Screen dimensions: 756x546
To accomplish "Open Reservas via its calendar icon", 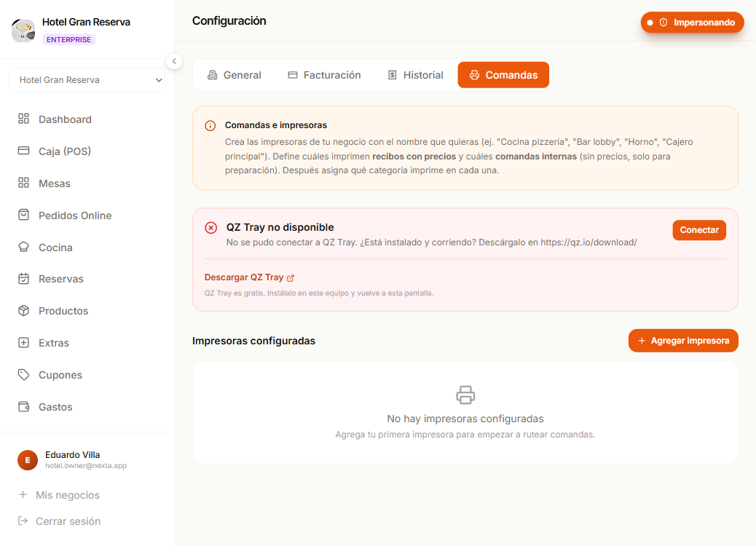I will click(23, 279).
